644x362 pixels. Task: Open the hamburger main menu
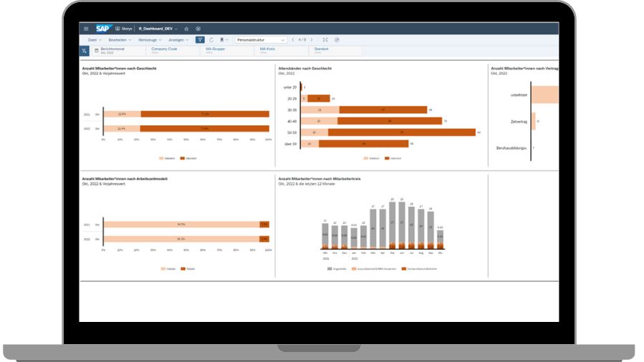86,29
